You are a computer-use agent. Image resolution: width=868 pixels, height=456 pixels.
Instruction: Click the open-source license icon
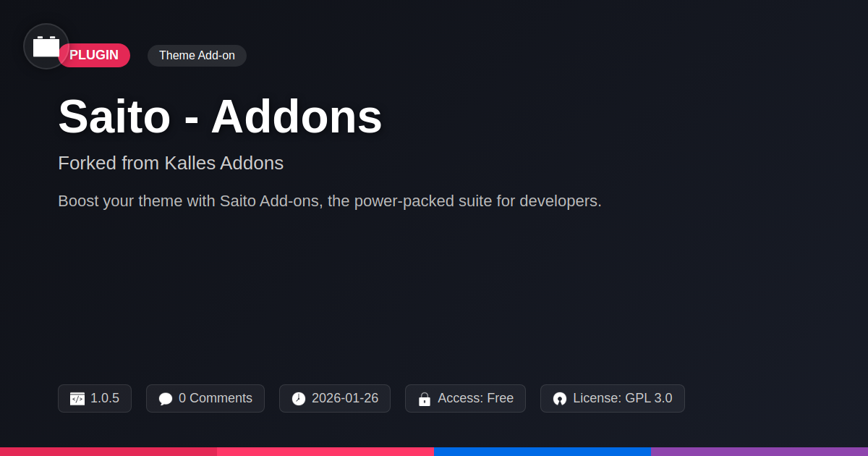tap(560, 399)
